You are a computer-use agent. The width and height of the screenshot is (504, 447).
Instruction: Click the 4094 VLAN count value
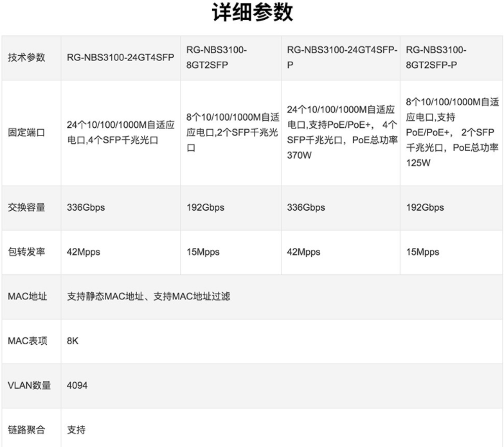pos(77,385)
